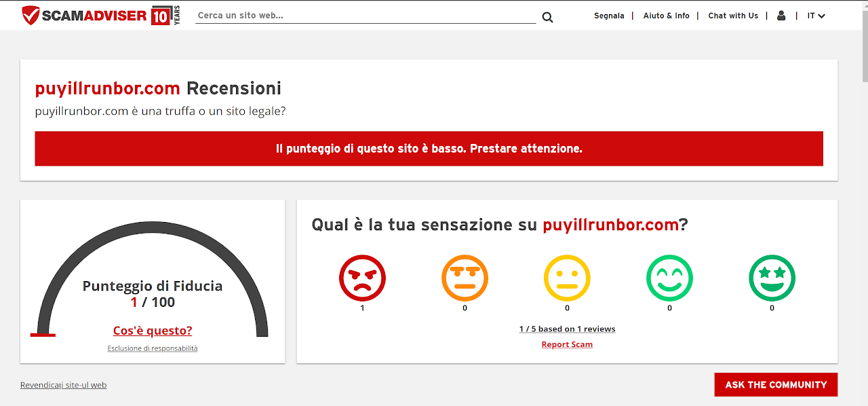Click 'puyillrunbor.com è una truffa' subtitle
The image size is (868, 406).
pos(160,111)
